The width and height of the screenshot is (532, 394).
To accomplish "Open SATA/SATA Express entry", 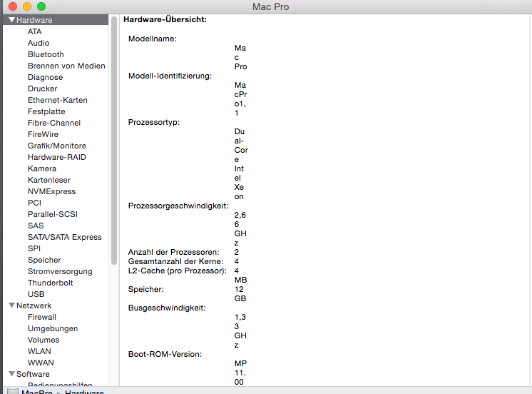I will point(65,237).
